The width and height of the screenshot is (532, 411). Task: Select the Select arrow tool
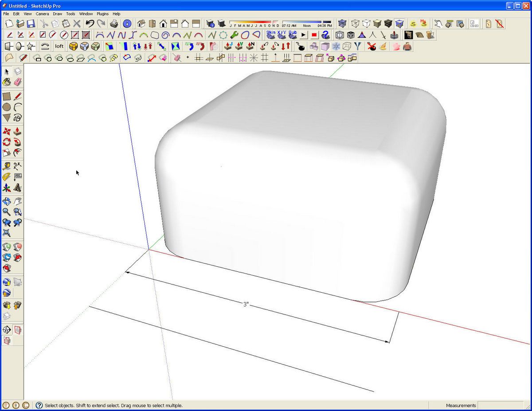(x=7, y=71)
